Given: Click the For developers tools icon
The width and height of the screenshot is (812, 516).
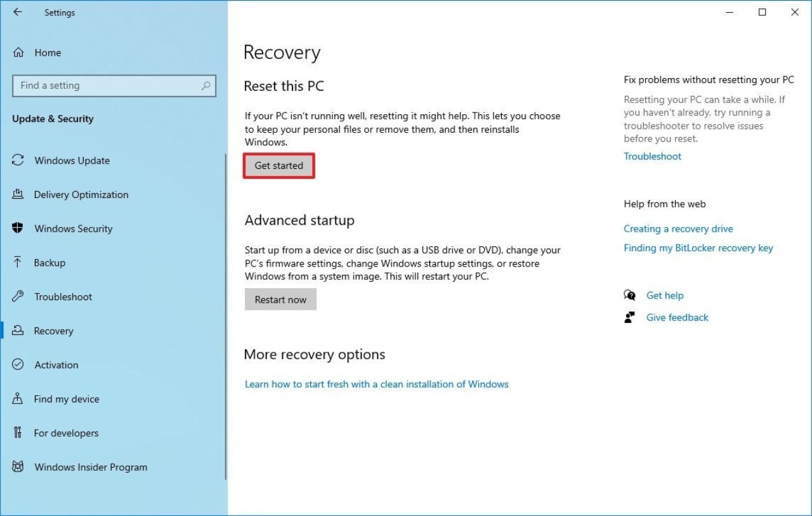Looking at the screenshot, I should (x=18, y=433).
